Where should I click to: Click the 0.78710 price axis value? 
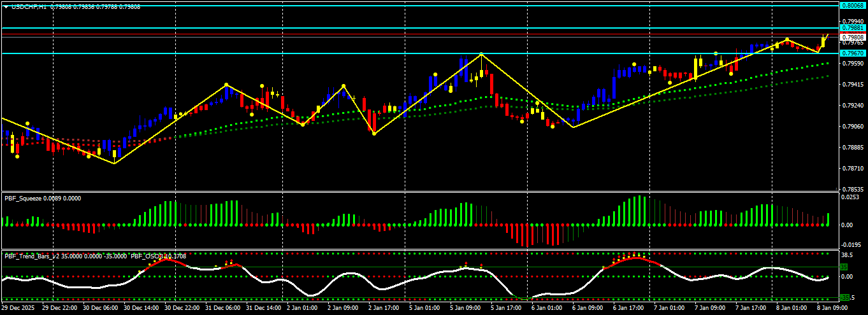click(x=853, y=169)
